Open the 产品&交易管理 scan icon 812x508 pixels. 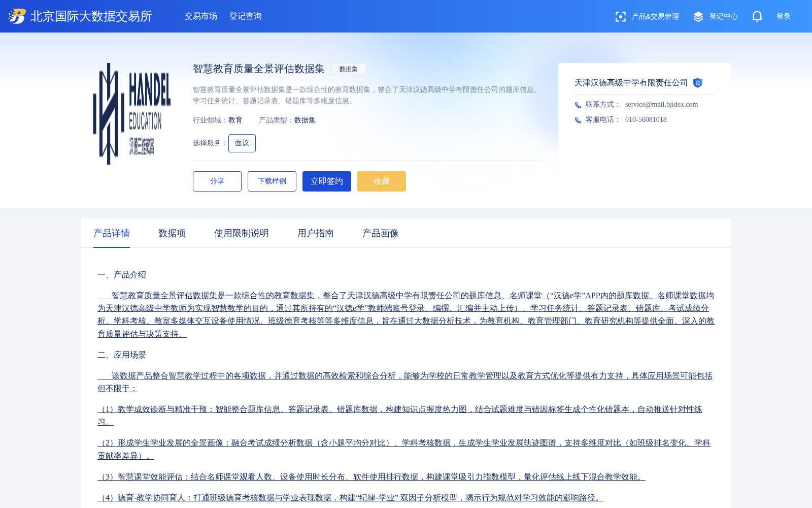pyautogui.click(x=620, y=17)
